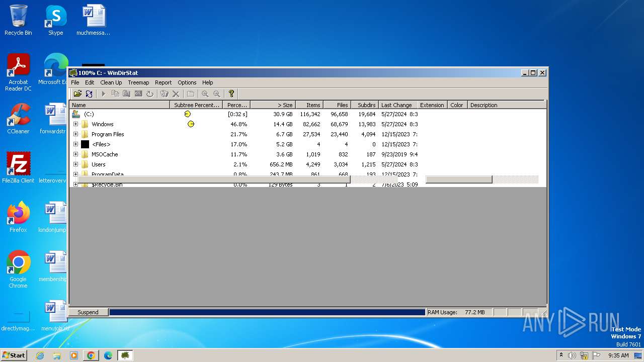Expand the Windows folder tree node
644x362 pixels.
[75, 124]
